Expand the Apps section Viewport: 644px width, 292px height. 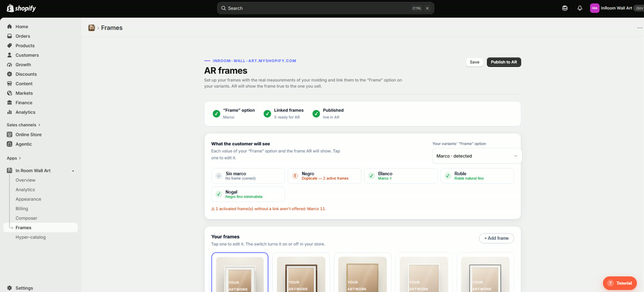point(14,158)
